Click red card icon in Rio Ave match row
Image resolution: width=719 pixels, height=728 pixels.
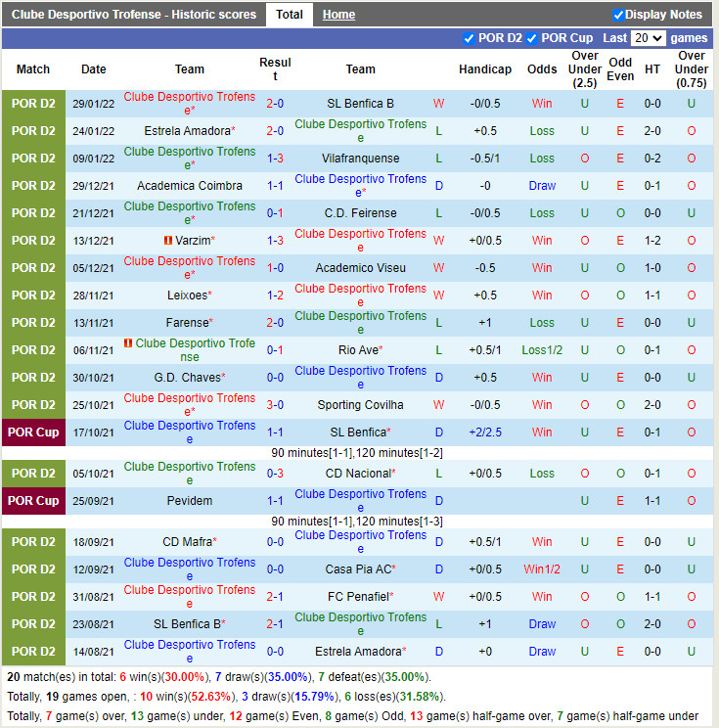click(x=128, y=343)
